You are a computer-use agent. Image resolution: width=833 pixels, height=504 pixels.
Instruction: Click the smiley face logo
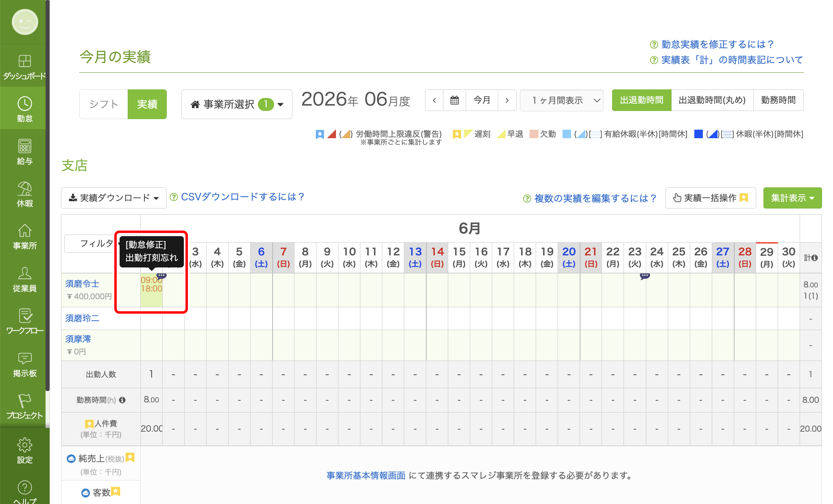[25, 22]
